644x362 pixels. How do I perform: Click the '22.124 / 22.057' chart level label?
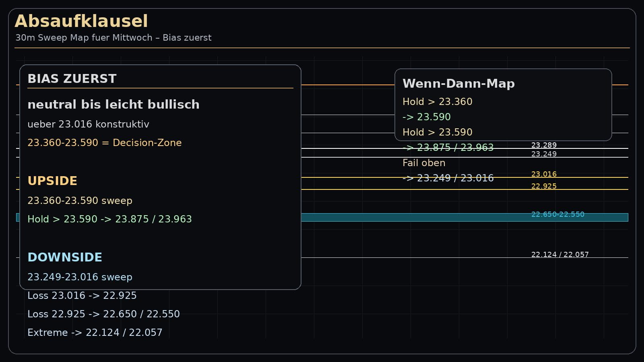[559, 255]
